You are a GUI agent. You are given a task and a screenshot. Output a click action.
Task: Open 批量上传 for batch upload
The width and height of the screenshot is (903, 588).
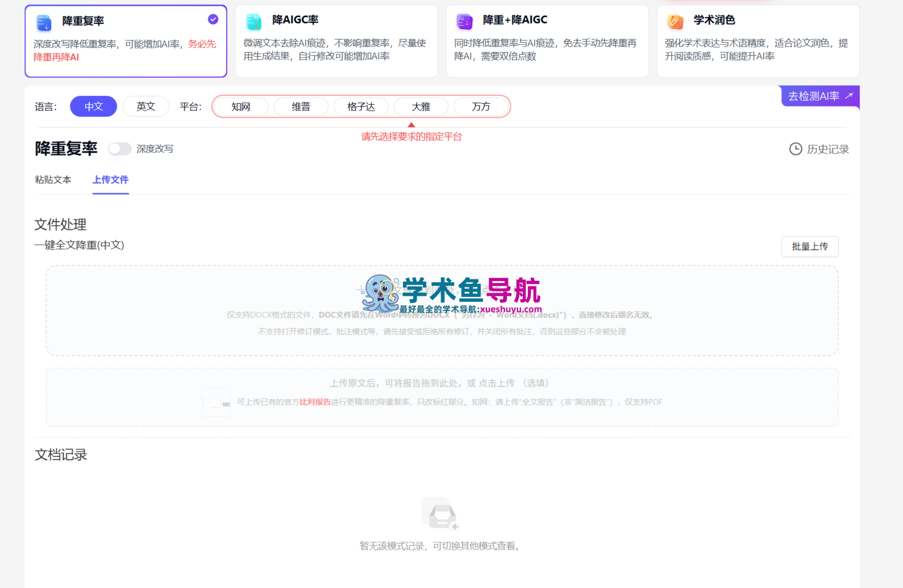pos(810,247)
